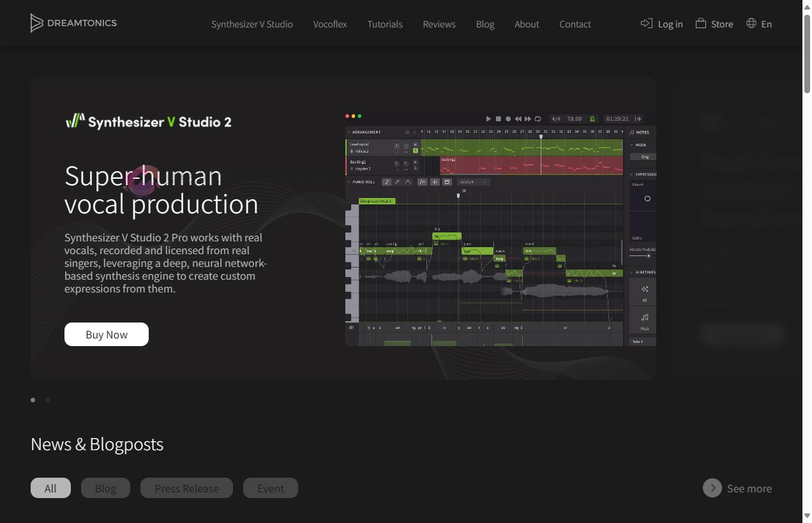Screen dimensions: 812x523
Task: Select the first carousel slide dot
Action: click(33, 400)
